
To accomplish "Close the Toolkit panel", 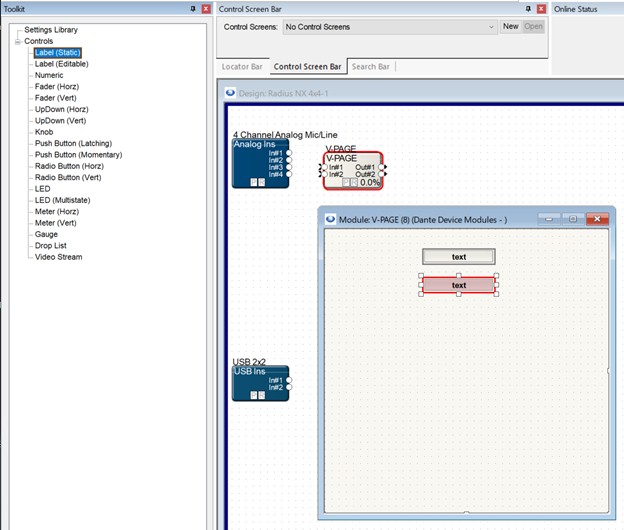I will click(206, 9).
